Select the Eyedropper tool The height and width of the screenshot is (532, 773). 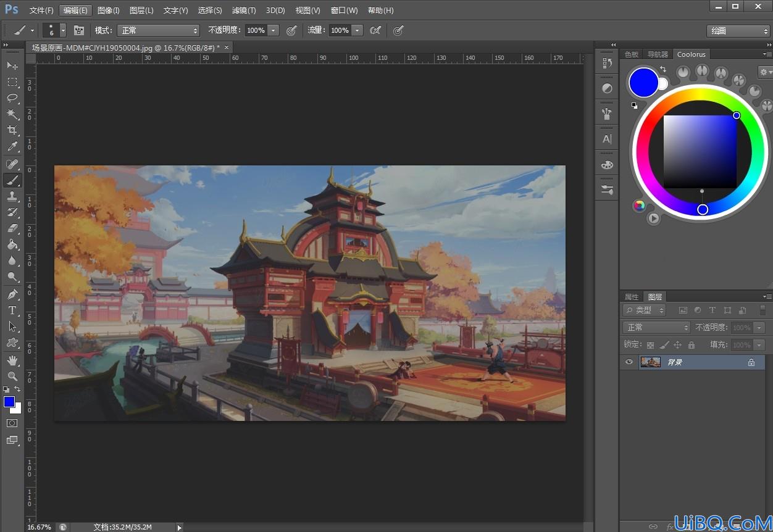pos(12,147)
